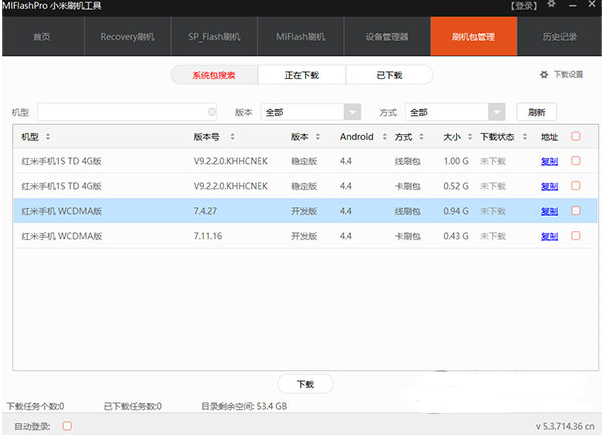
Task: Switch to the 首页 home tab
Action: pyautogui.click(x=43, y=37)
